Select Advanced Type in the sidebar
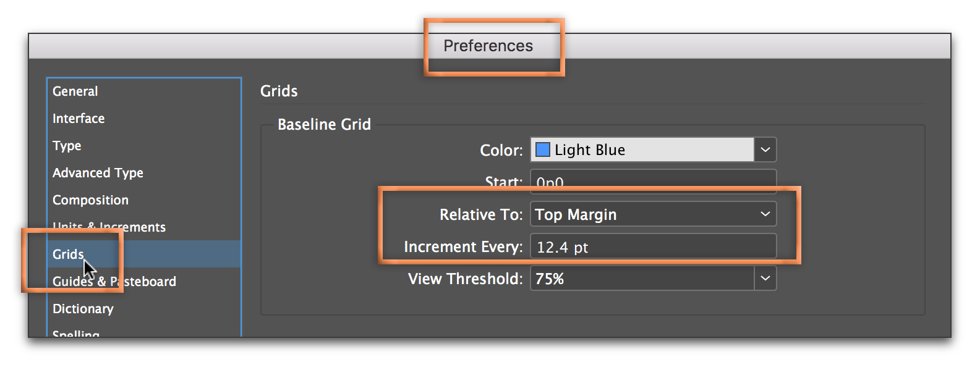 [98, 173]
